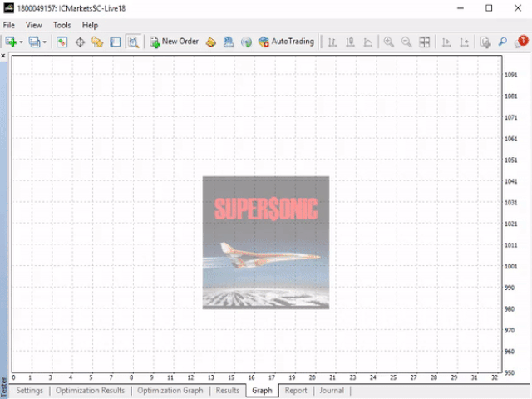This screenshot has height=399, width=532.
Task: Select the Graph tab
Action: 262,391
